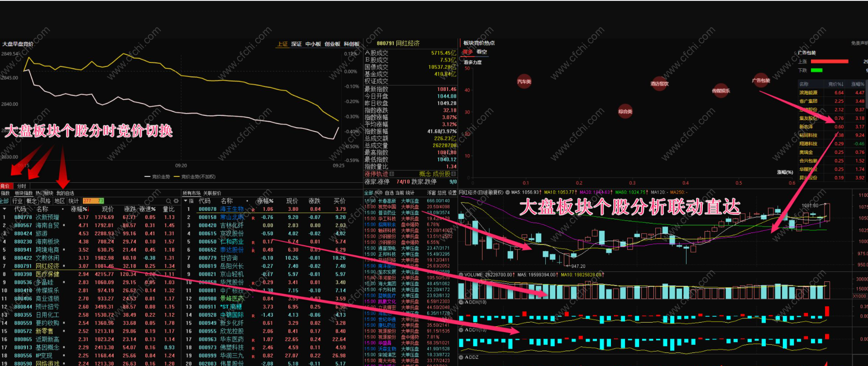Collapse the ADDX(10) indicator panel toggle
This screenshot has width=868, height=366.
pyautogui.click(x=461, y=302)
